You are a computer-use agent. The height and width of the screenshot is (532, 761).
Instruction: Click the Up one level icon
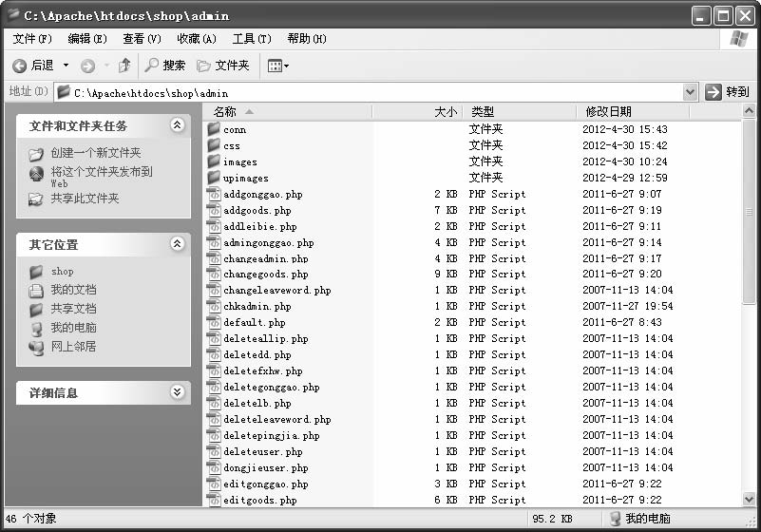click(x=124, y=65)
